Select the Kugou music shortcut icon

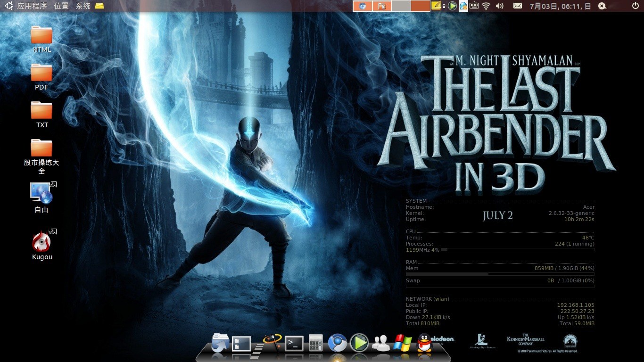tap(42, 245)
